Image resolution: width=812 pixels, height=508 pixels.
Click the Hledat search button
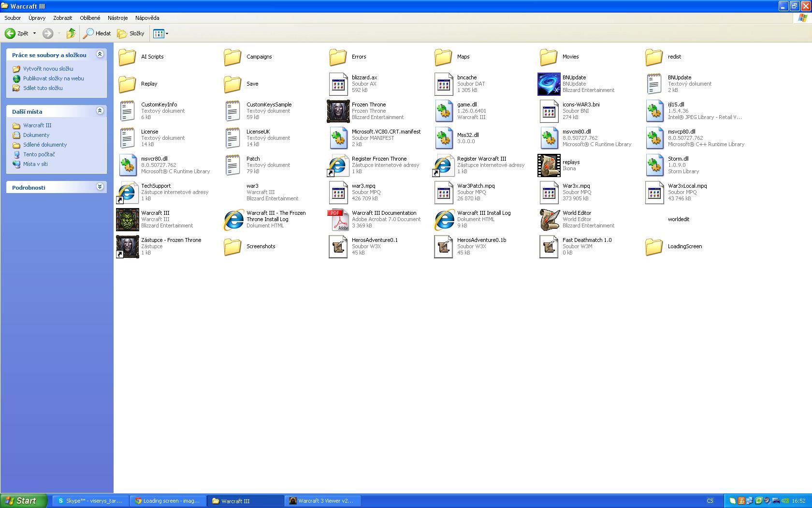(x=97, y=33)
